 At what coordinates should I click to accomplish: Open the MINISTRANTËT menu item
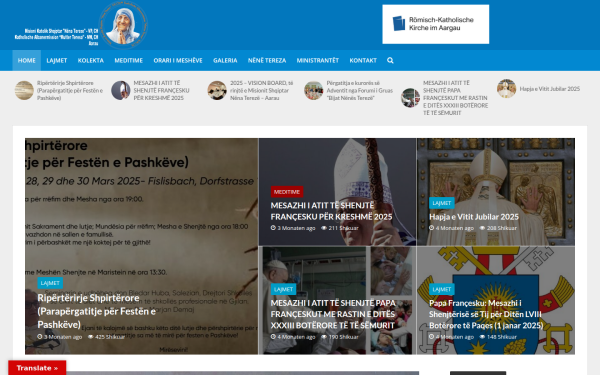tap(318, 60)
